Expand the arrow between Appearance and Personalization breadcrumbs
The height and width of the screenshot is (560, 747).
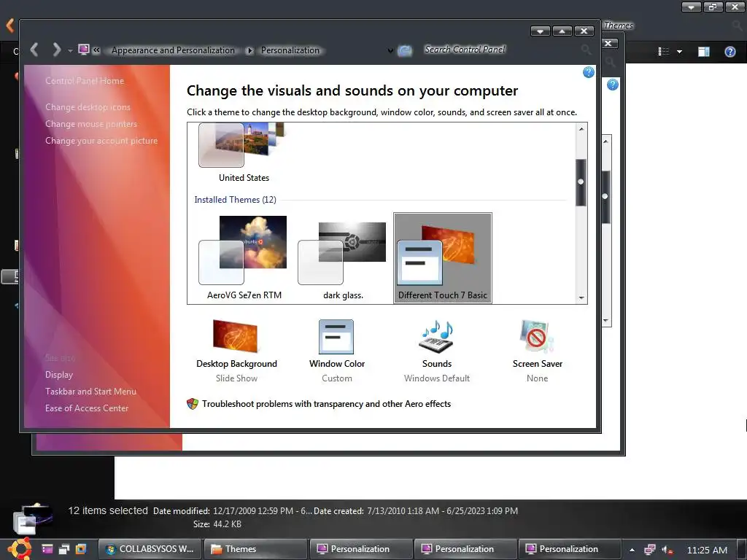click(249, 50)
